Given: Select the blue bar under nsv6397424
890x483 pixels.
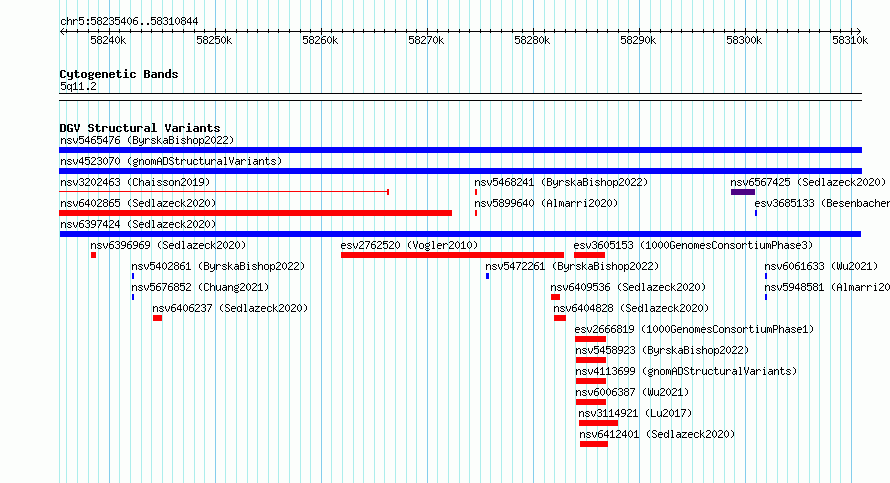Looking at the screenshot, I should (x=460, y=234).
